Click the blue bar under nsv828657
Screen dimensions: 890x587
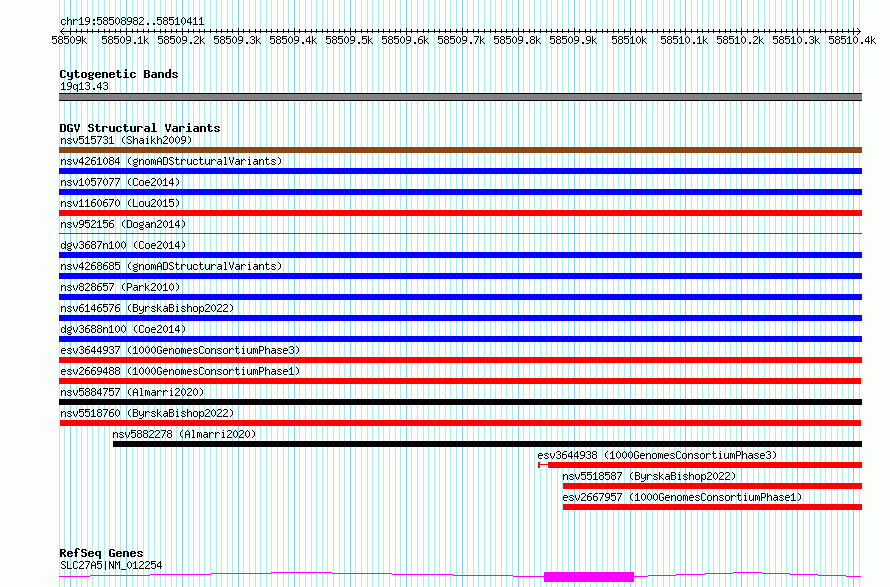(460, 297)
